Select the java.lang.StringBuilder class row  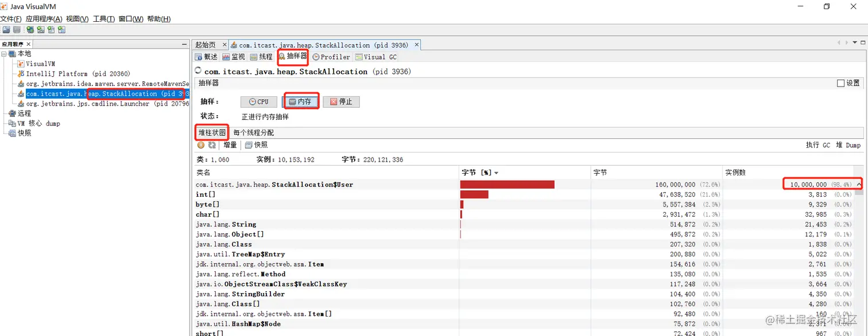point(524,294)
